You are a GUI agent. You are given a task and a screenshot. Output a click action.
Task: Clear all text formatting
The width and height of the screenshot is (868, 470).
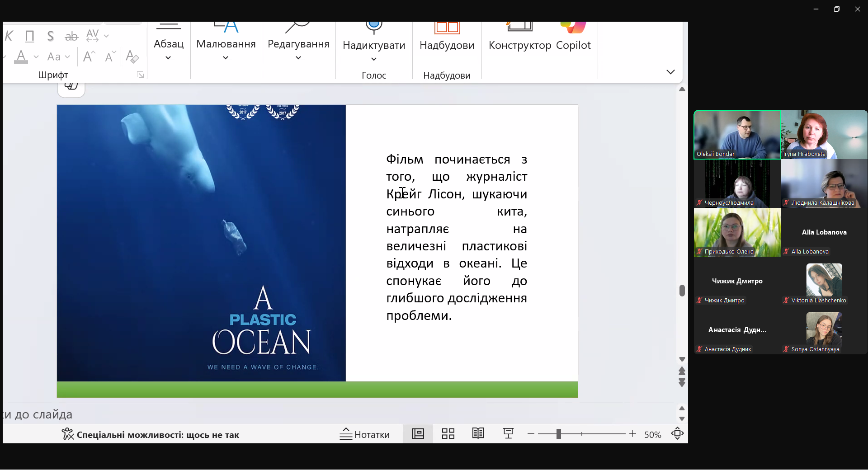132,56
